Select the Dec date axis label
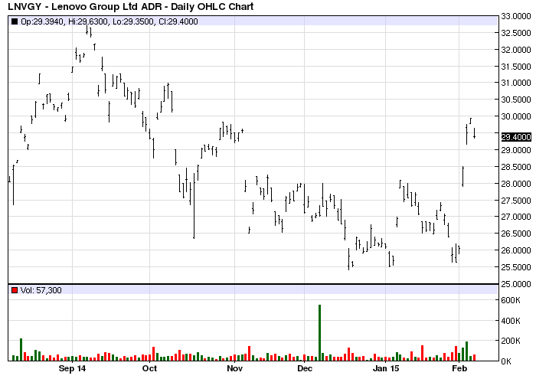Viewport: 536px width, 392px height. pyautogui.click(x=306, y=369)
